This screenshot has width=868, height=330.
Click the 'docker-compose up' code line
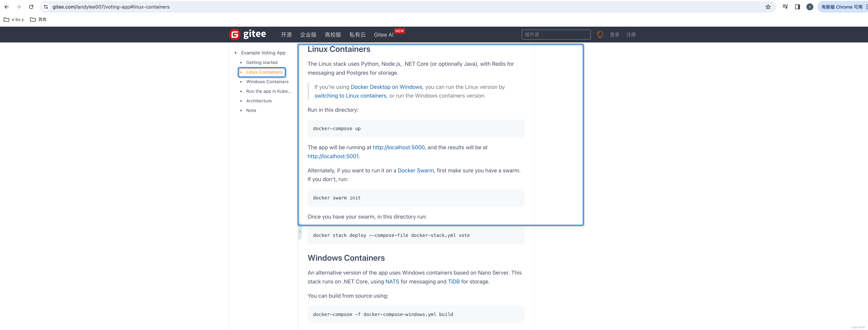coord(337,129)
